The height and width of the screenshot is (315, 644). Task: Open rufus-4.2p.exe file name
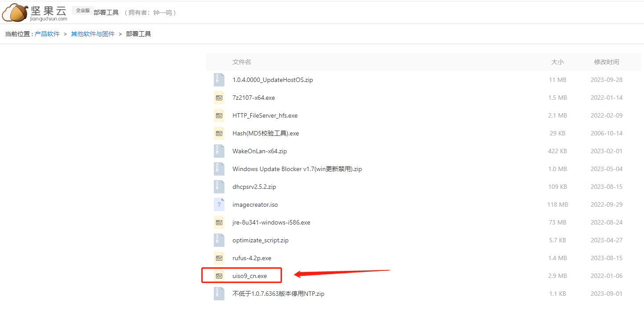tap(252, 258)
